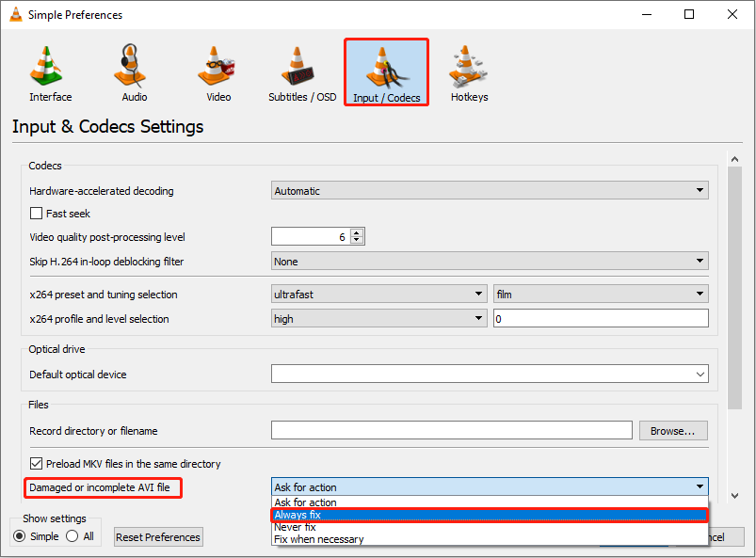Choose Never fix in the dropdown list
756x558 pixels.
pyautogui.click(x=490, y=527)
